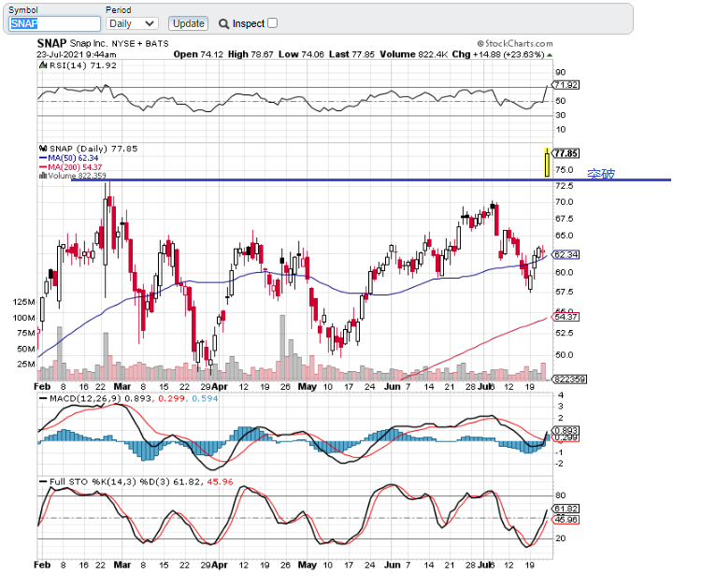Click the RSI(14) legend marker icon
The width and height of the screenshot is (702, 588).
click(42, 65)
